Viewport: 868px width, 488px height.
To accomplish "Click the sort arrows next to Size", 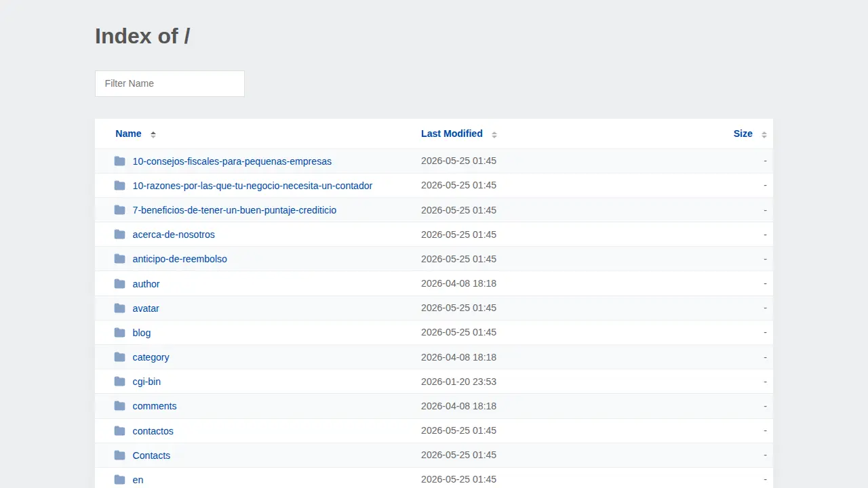I will pyautogui.click(x=764, y=134).
